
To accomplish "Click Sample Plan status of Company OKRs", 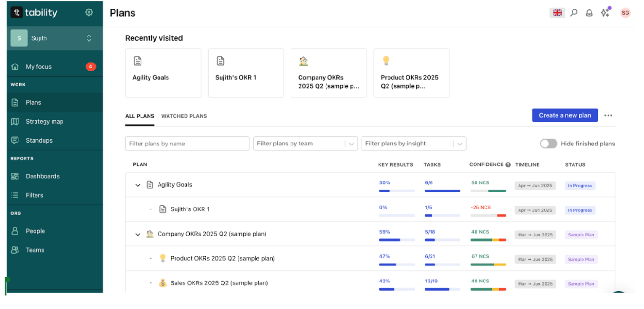I will pyautogui.click(x=581, y=235).
